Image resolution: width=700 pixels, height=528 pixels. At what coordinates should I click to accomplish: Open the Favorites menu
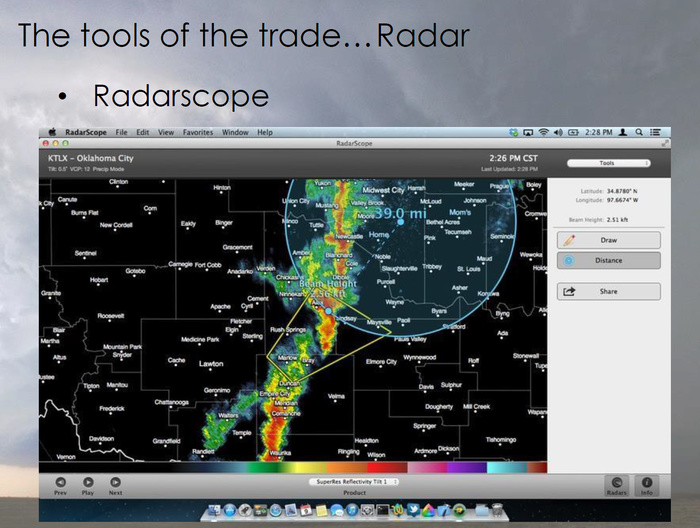198,132
